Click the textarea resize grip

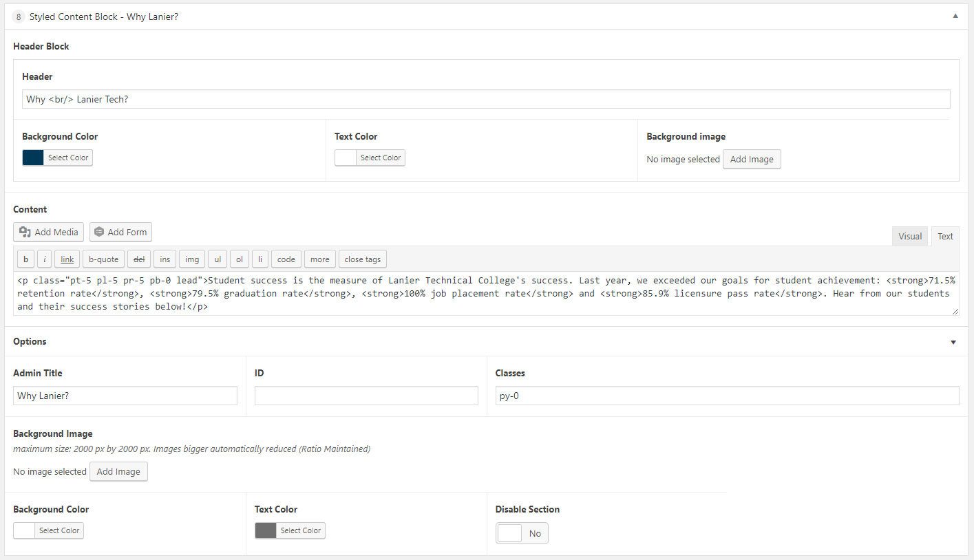[x=955, y=311]
